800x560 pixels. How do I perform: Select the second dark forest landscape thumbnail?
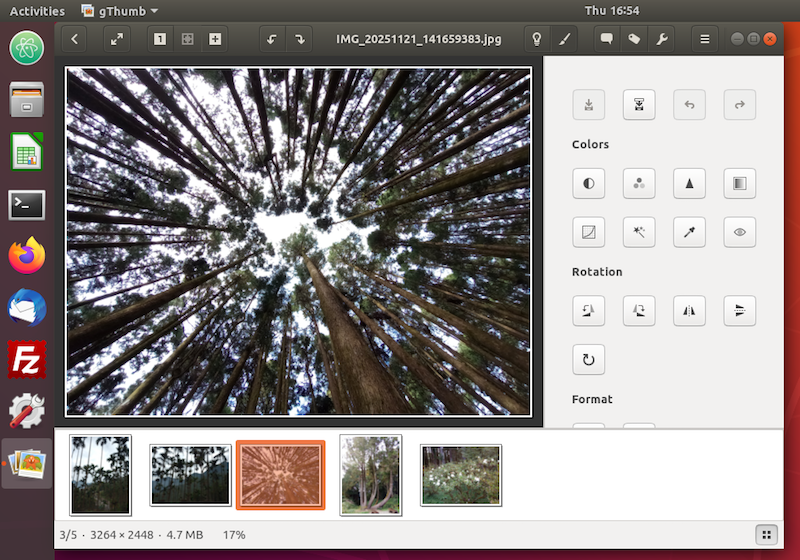[x=190, y=475]
